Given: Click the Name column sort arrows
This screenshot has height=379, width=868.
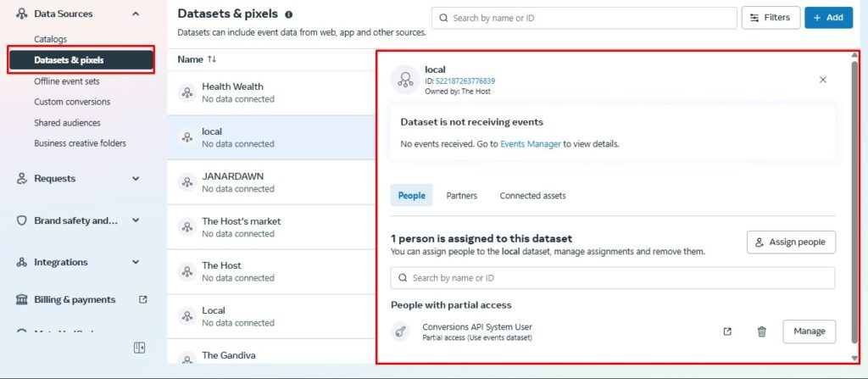Looking at the screenshot, I should (212, 59).
